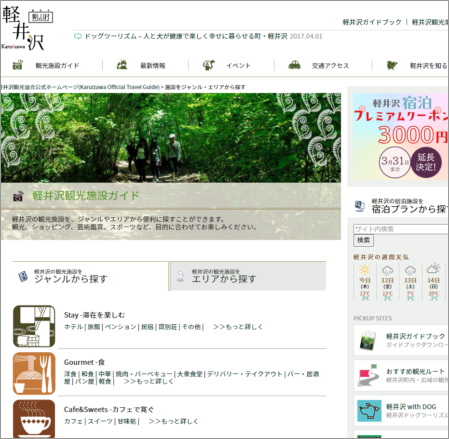Click the forest walking hero image
The width and height of the screenshot is (449, 439).
pyautogui.click(x=171, y=138)
